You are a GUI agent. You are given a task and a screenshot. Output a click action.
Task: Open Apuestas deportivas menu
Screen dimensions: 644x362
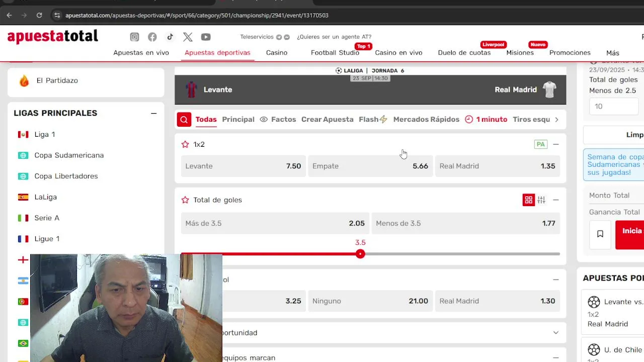217,53
